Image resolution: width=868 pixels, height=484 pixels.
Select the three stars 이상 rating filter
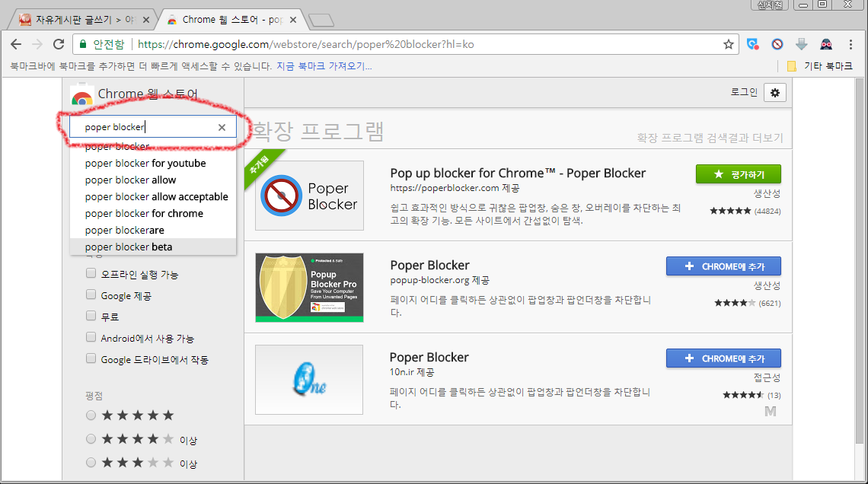point(91,463)
